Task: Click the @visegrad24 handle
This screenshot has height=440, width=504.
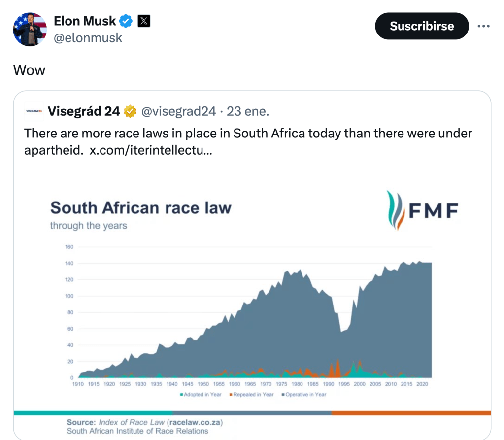Action: click(178, 111)
